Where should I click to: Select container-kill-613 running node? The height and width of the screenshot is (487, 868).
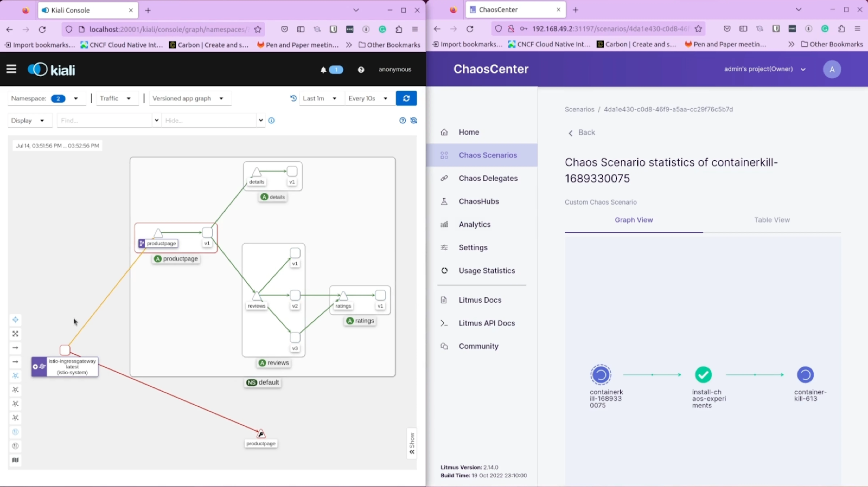point(805,375)
